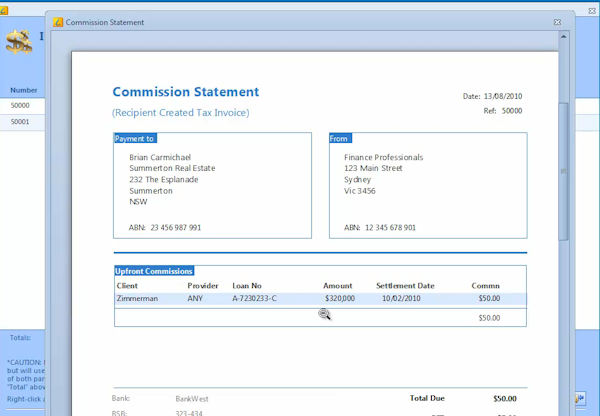Image resolution: width=600 pixels, height=416 pixels.
Task: Click the Recipient Created Tax Invoice subtitle
Action: (x=180, y=113)
